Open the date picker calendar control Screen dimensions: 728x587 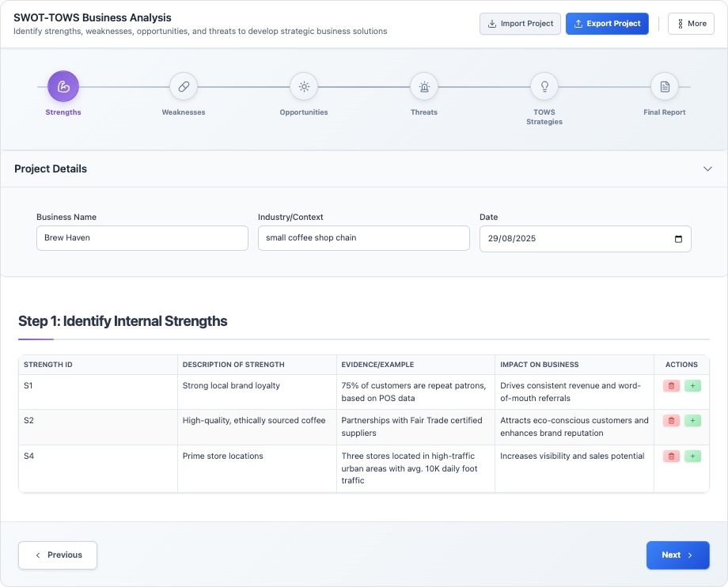(x=677, y=238)
